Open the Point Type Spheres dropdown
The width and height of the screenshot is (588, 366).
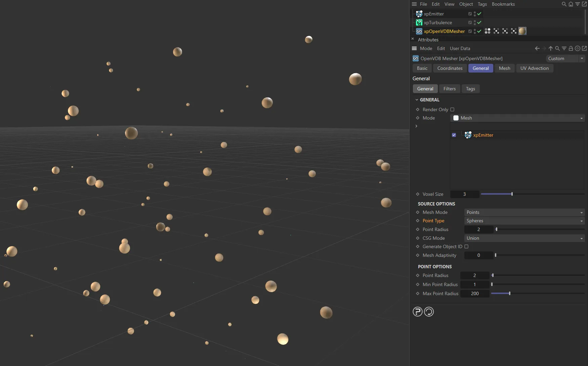pos(524,221)
